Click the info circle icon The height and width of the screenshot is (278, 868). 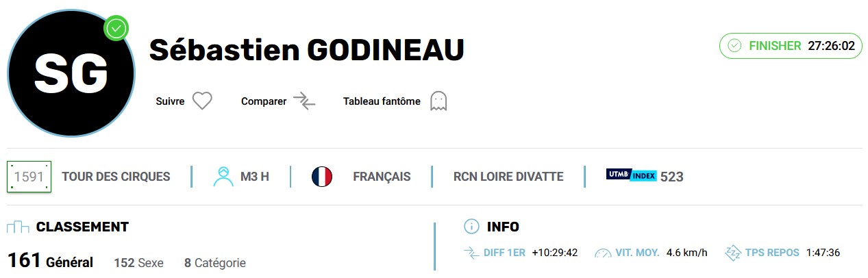pyautogui.click(x=471, y=227)
